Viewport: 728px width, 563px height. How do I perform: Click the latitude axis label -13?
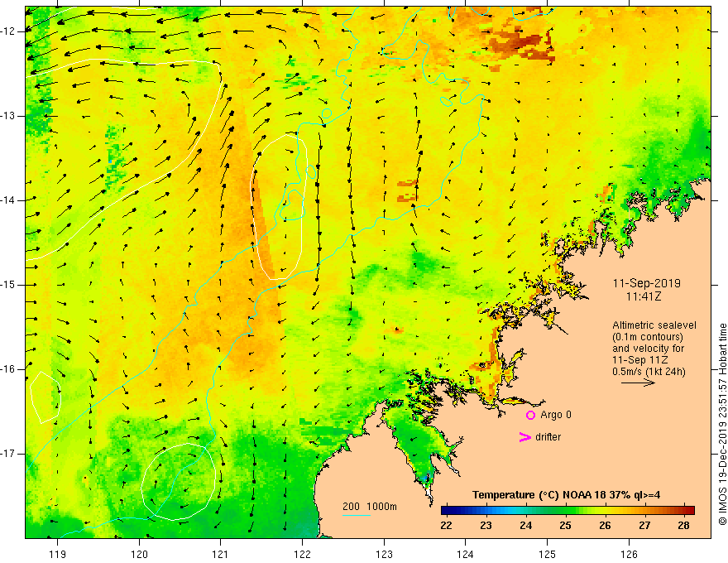9,116
